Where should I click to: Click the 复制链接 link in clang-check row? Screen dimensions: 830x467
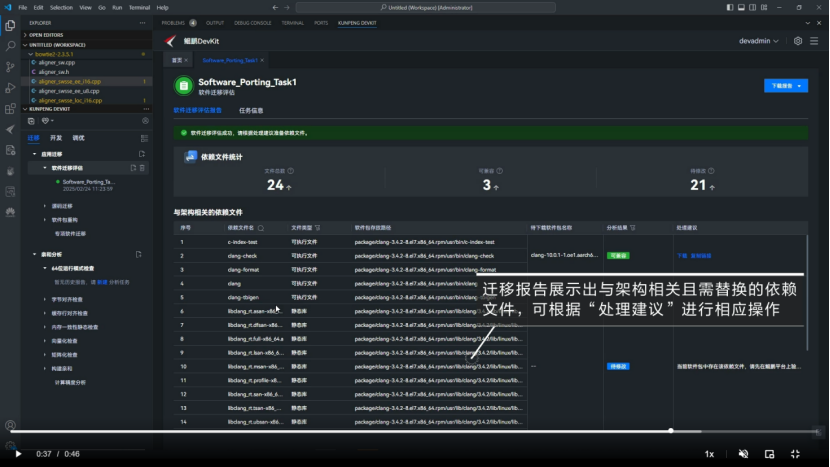pyautogui.click(x=701, y=256)
